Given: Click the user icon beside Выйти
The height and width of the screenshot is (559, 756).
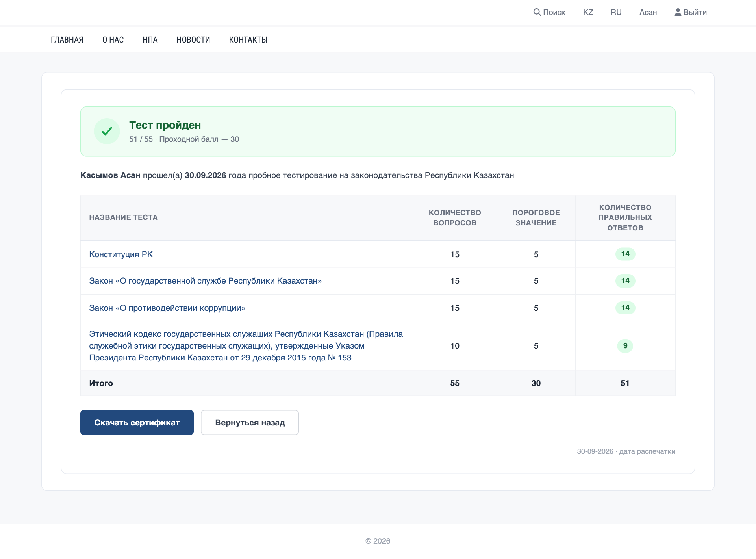Looking at the screenshot, I should tap(678, 12).
